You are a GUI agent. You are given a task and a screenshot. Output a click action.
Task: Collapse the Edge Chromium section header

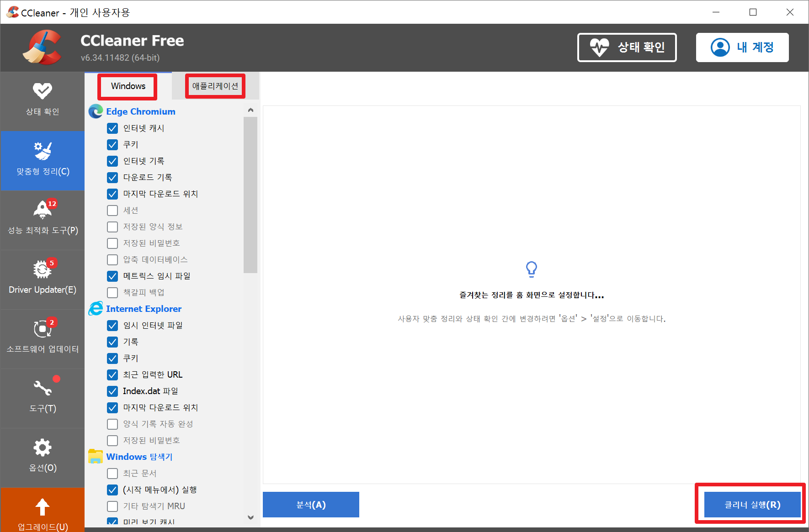[140, 111]
